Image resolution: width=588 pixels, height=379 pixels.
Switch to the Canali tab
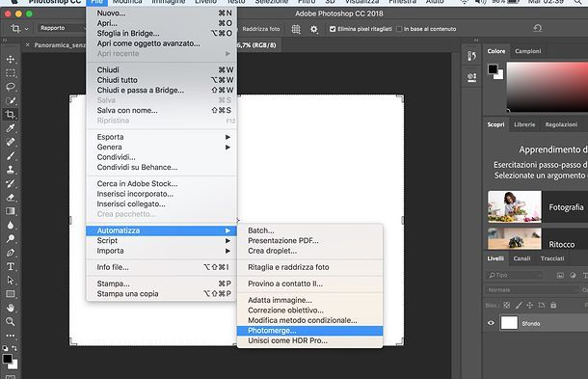pos(521,258)
